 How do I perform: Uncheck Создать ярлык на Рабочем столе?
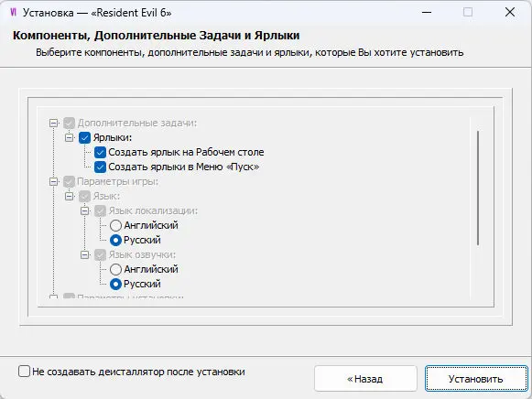[x=100, y=152]
